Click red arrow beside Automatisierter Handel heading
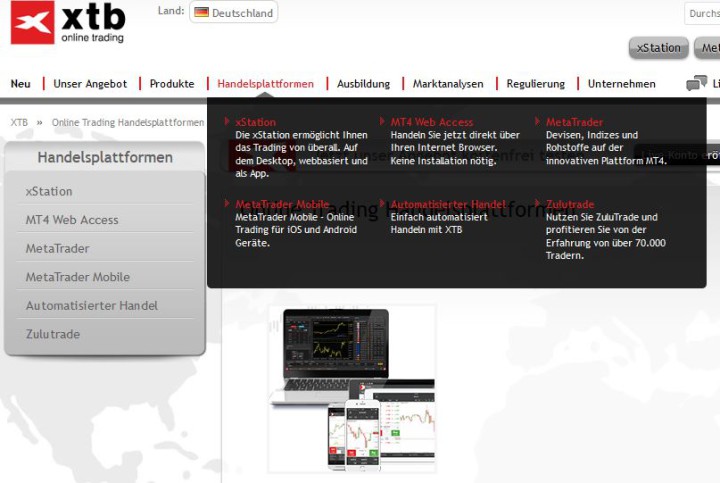 tap(382, 203)
